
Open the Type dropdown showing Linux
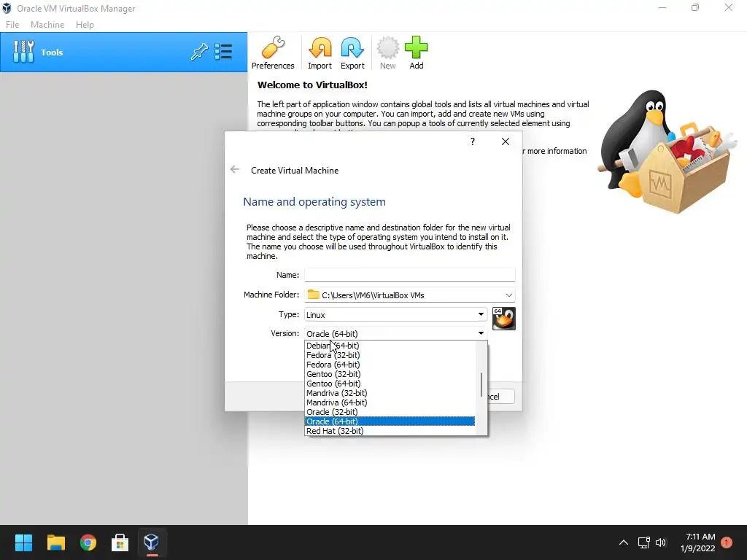[x=395, y=314]
